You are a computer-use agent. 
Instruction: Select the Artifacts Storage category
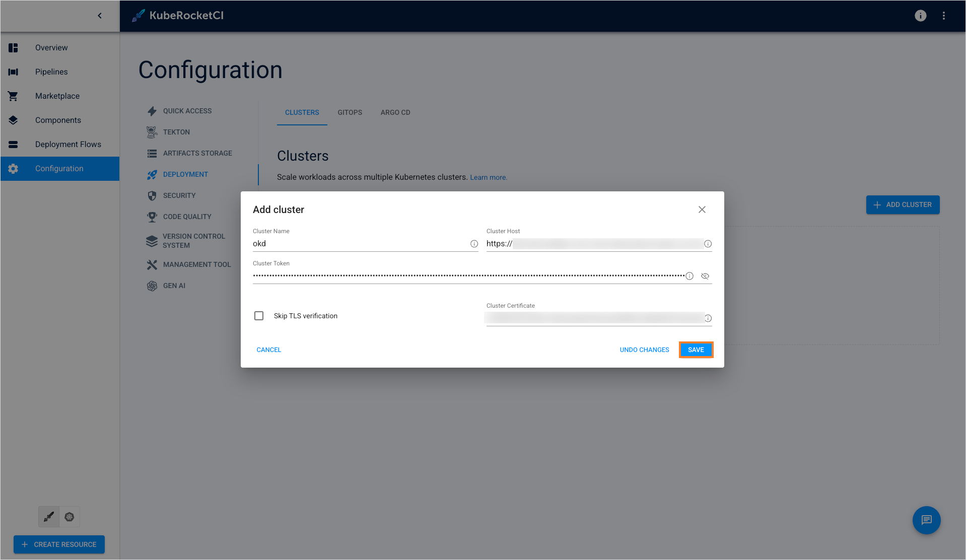point(197,153)
